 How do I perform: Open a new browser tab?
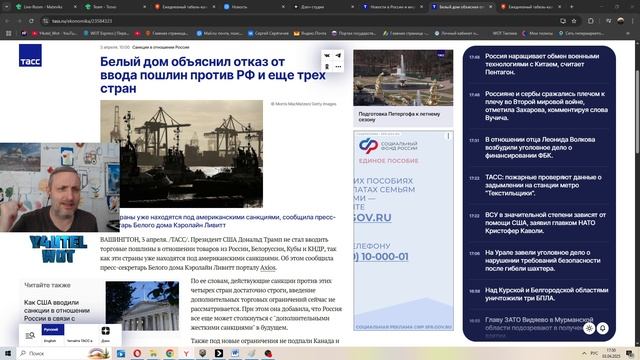click(571, 7)
